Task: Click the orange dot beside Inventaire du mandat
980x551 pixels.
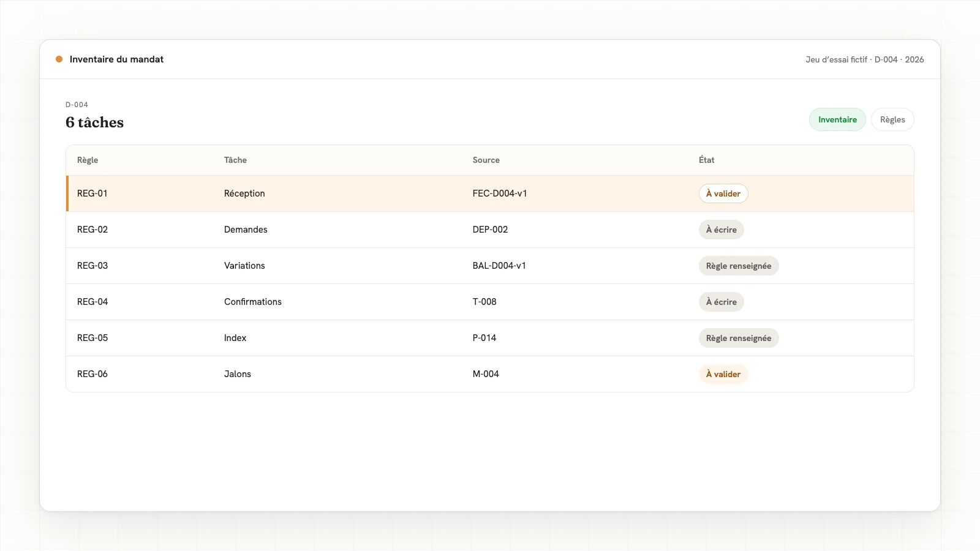Action: pyautogui.click(x=59, y=59)
